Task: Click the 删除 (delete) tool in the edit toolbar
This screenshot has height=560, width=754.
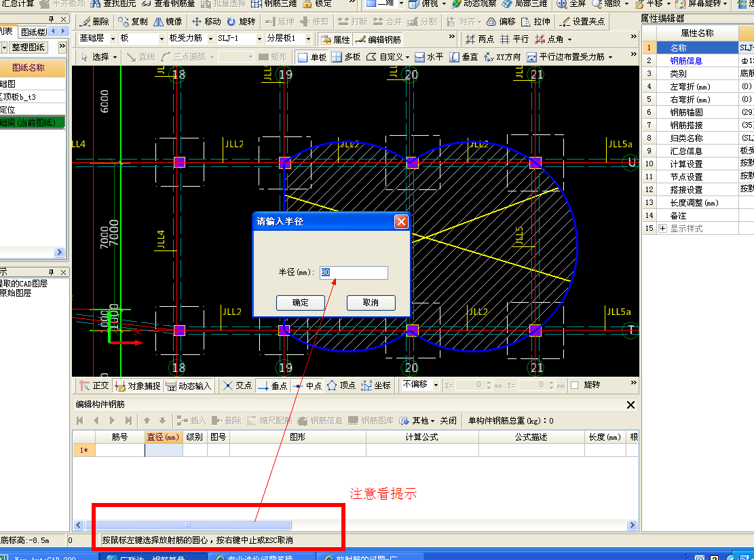Action: point(95,22)
